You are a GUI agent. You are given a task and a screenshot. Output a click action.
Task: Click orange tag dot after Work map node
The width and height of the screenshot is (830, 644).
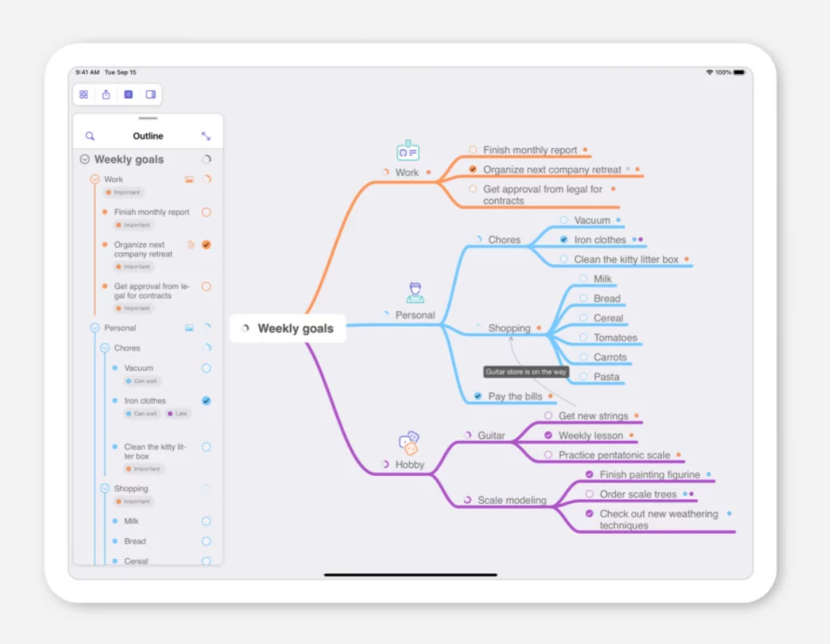(x=428, y=173)
